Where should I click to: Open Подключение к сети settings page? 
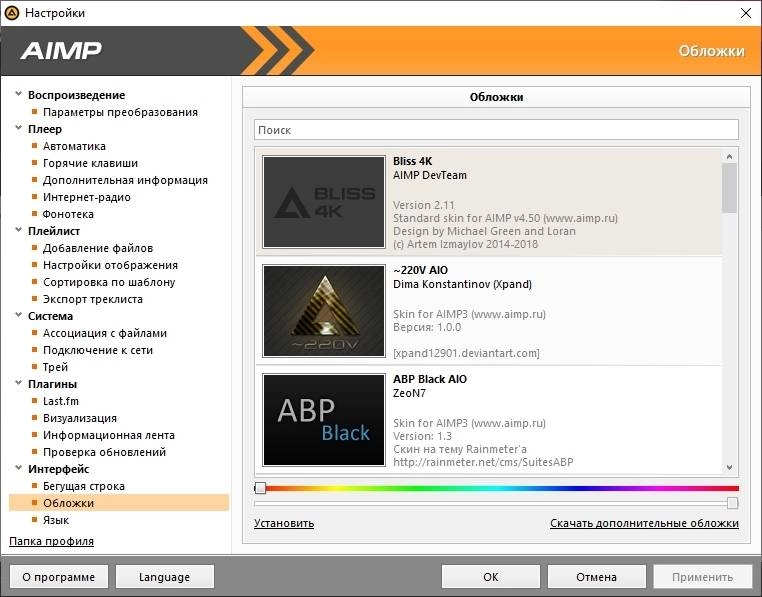(98, 351)
